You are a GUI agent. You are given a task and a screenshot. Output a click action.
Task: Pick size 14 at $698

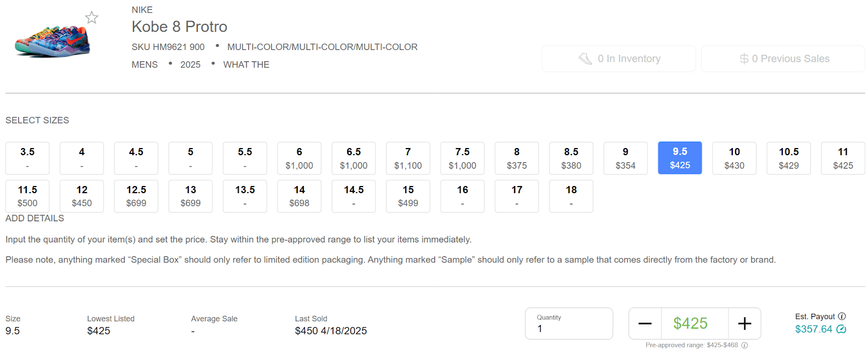pyautogui.click(x=299, y=196)
